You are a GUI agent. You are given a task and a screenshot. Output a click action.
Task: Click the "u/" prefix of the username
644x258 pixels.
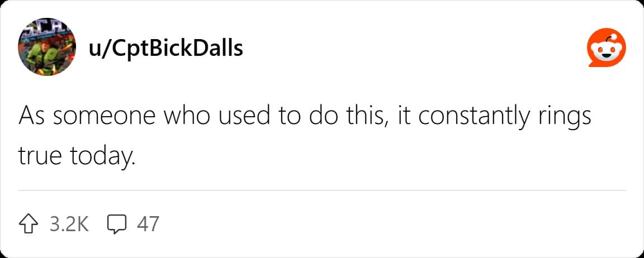pos(95,49)
